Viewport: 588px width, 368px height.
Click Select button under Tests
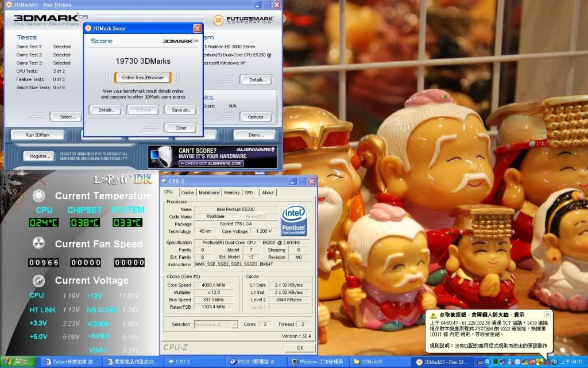[x=68, y=117]
